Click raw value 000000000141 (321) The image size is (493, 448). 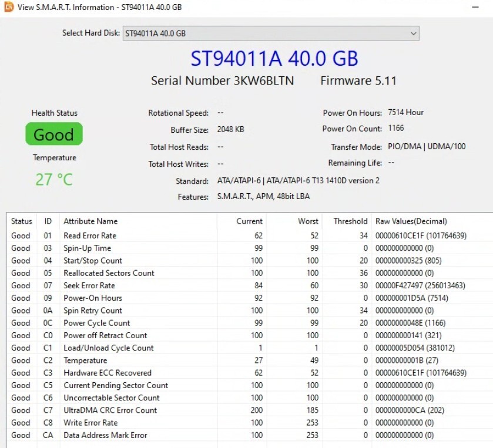pyautogui.click(x=408, y=335)
